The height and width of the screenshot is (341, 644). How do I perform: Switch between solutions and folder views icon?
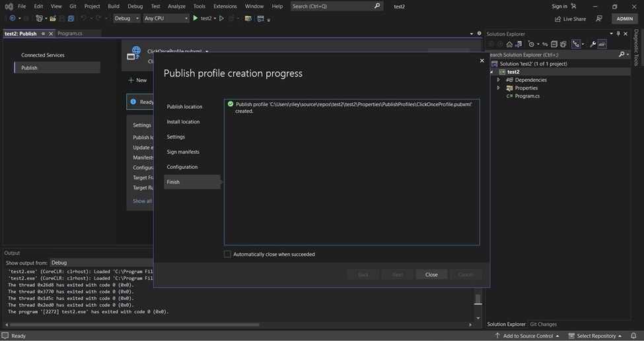click(x=519, y=44)
